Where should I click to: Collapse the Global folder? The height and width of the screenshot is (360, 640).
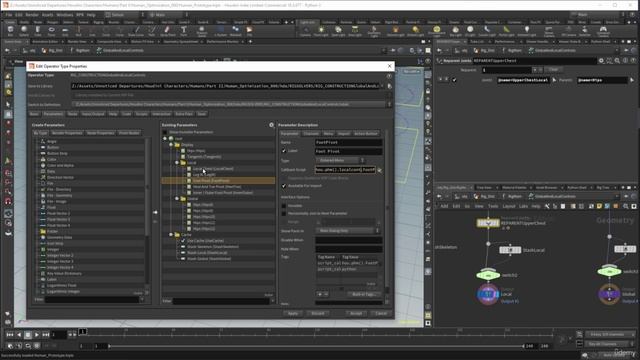click(177, 198)
